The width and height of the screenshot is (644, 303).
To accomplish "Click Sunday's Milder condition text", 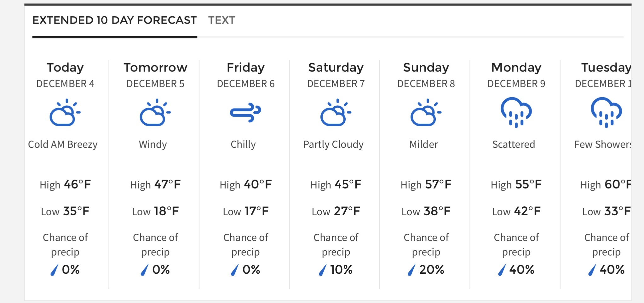I will point(424,144).
